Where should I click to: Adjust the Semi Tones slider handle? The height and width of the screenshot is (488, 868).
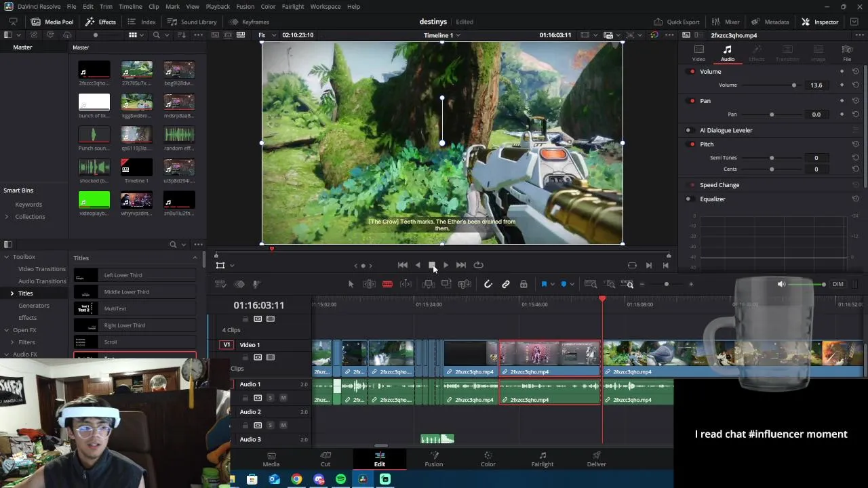[x=772, y=158]
